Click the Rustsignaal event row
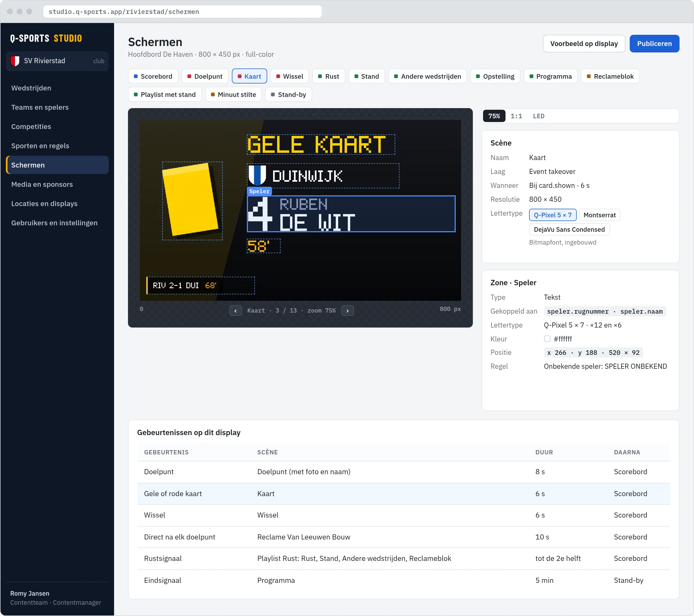Viewport: 694px width, 616px height. [x=403, y=558]
